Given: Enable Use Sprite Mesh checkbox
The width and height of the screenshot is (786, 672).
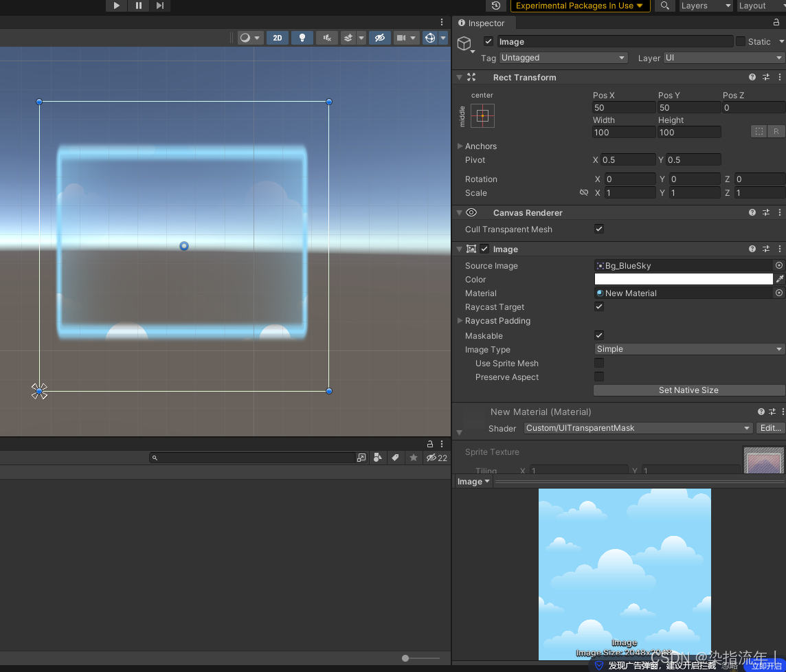Looking at the screenshot, I should pyautogui.click(x=599, y=363).
